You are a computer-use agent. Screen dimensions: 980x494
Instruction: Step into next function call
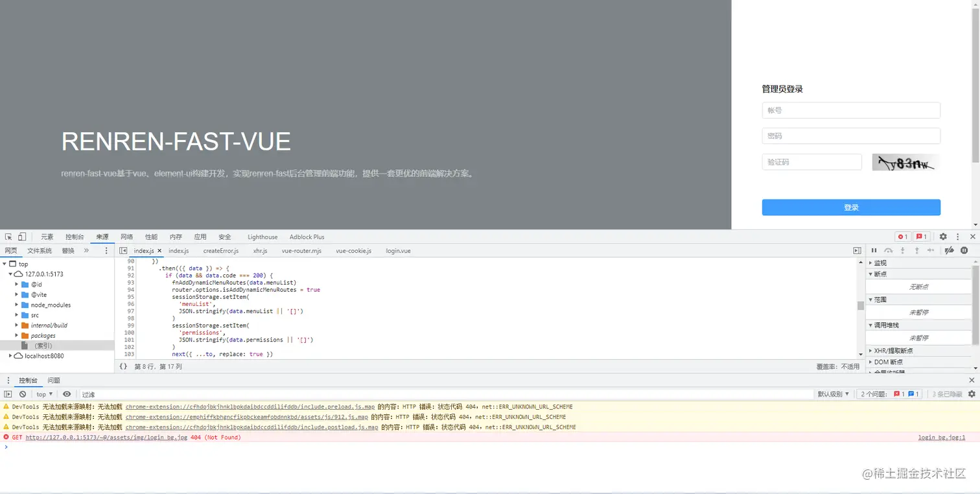point(902,250)
